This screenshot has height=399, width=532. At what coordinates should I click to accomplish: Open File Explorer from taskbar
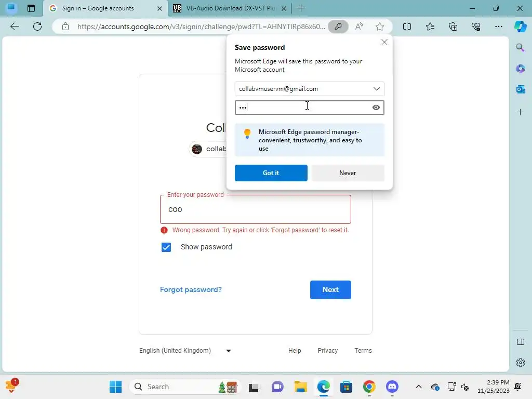[301, 387]
